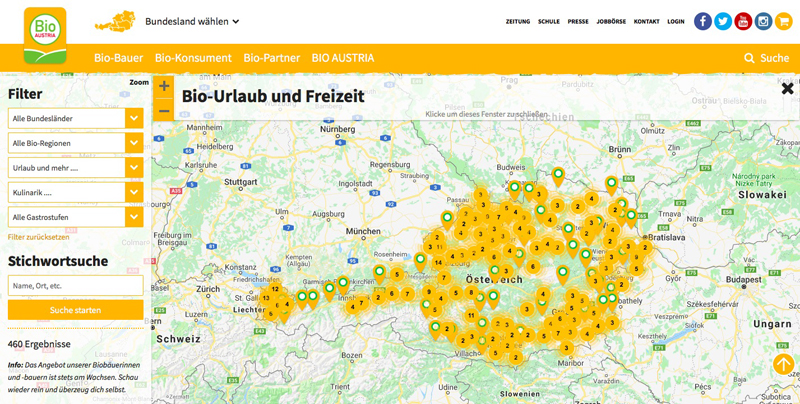Open the BIO AUSTRIA menu
800x404 pixels.
[343, 58]
